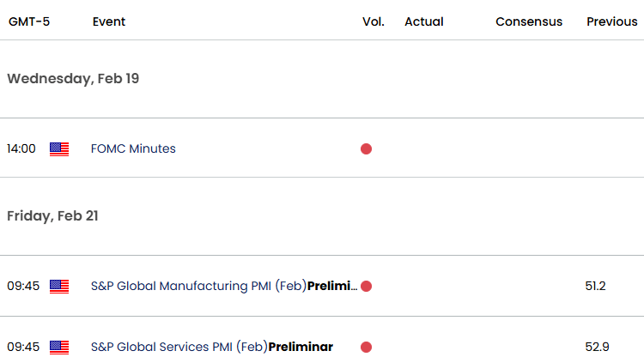Screen dimensions: 644x363
Task: Click the Actual column header
Action: 424,21
